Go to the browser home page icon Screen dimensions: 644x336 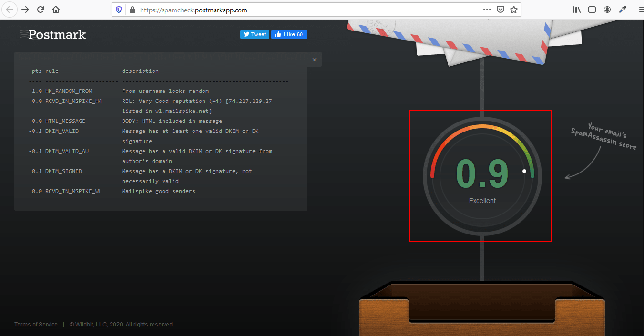[x=56, y=10]
